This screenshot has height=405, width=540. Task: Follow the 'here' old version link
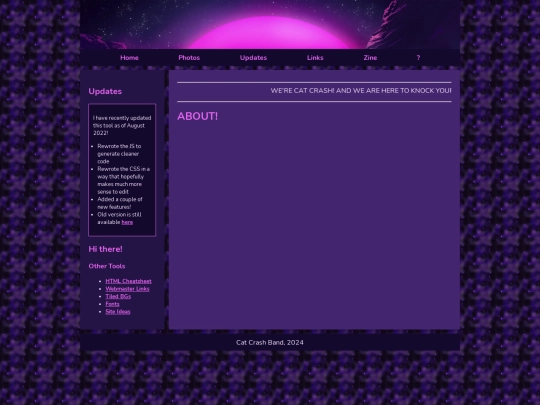[x=127, y=222]
